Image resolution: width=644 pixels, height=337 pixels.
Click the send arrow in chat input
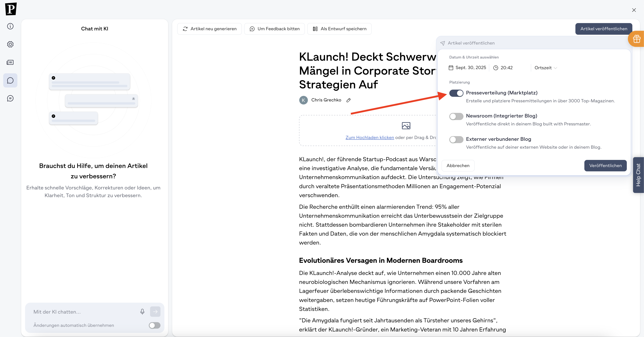click(155, 312)
